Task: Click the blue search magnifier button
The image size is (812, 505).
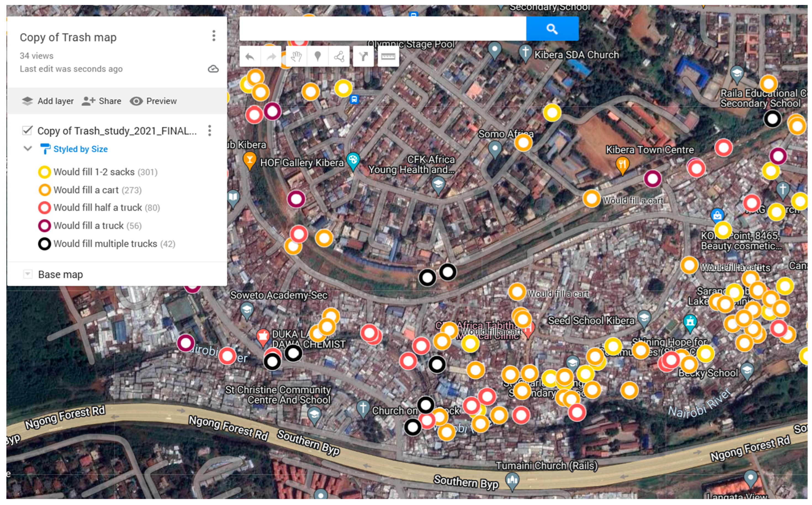Action: (552, 29)
